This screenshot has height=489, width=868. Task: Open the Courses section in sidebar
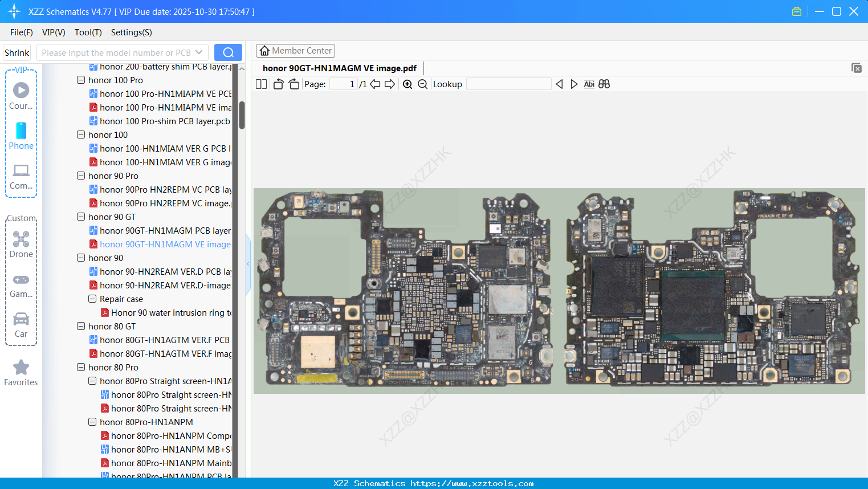(21, 96)
